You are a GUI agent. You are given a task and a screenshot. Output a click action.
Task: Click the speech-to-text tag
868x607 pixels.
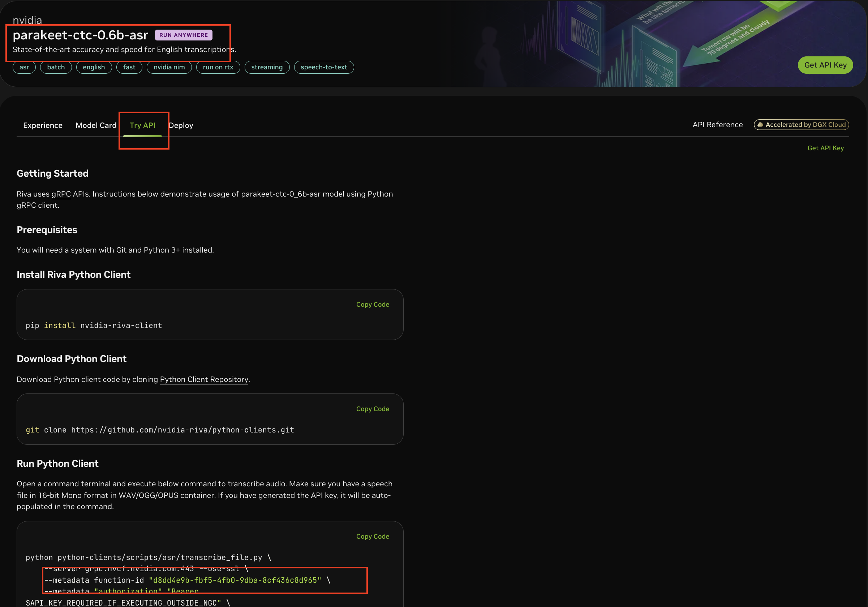pyautogui.click(x=324, y=67)
